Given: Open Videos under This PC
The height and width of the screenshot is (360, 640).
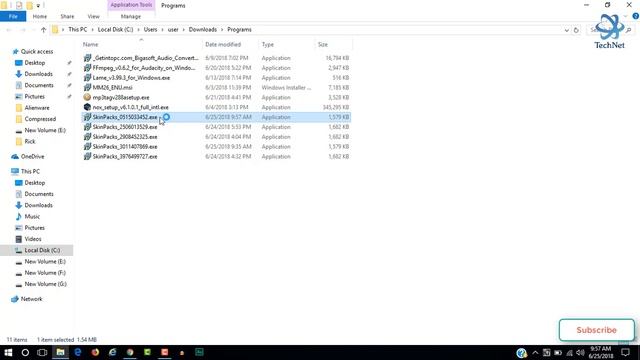Looking at the screenshot, I should pyautogui.click(x=33, y=239).
